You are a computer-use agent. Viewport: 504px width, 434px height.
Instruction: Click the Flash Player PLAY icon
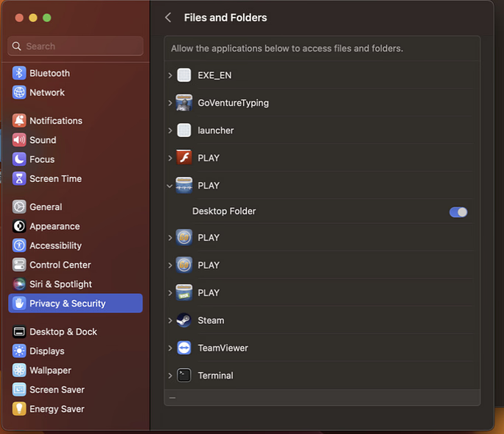pos(184,158)
